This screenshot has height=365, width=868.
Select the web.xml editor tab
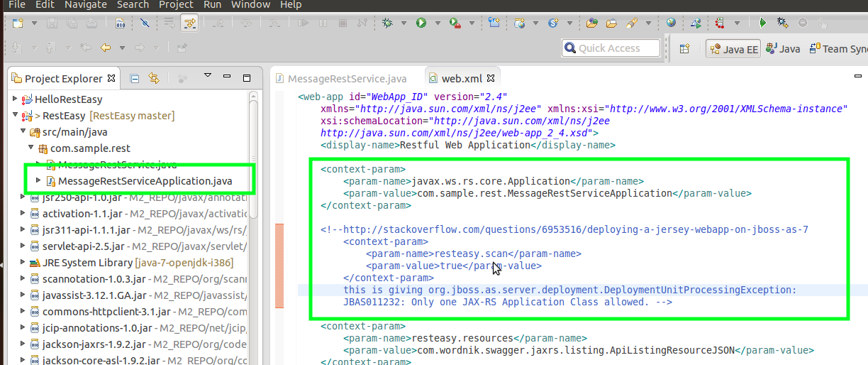[x=461, y=78]
